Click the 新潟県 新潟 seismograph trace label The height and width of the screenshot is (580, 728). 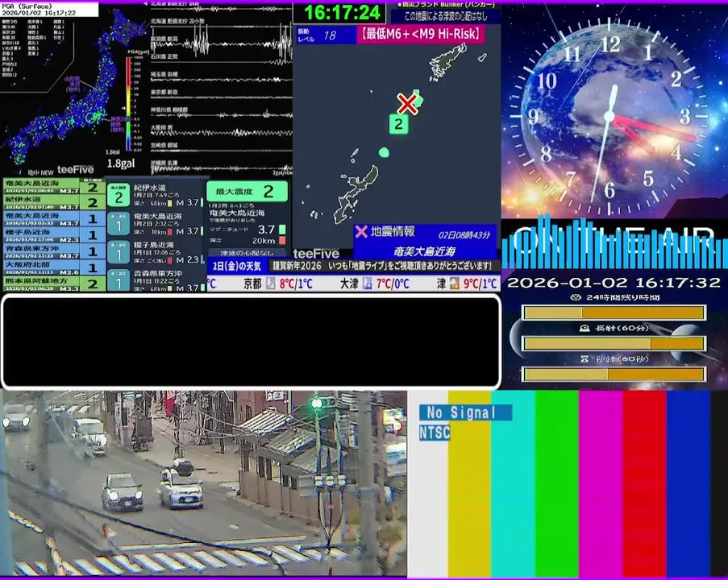pos(164,39)
